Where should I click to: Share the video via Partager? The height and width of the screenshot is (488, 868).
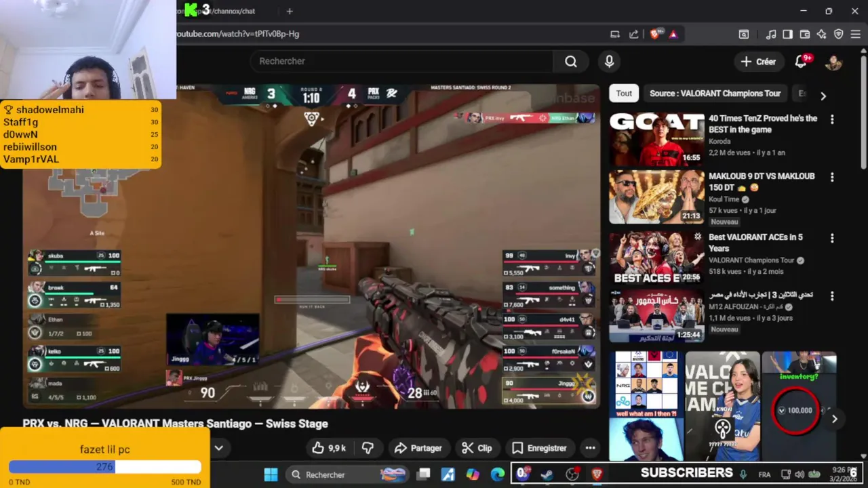418,448
